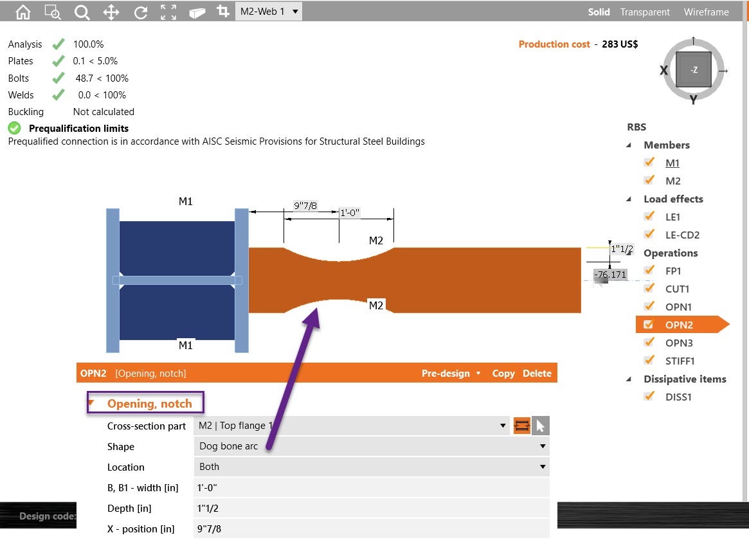Select the Zoom to selection tool
749x560 pixels.
click(52, 11)
